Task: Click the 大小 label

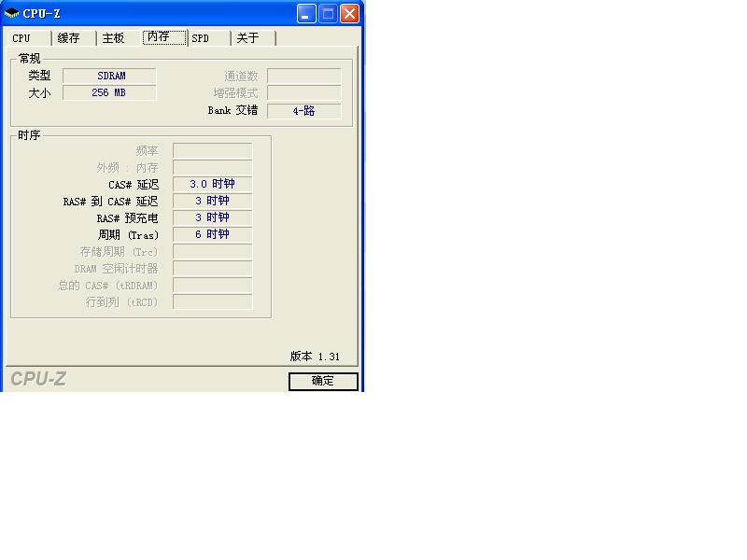Action: 39,92
